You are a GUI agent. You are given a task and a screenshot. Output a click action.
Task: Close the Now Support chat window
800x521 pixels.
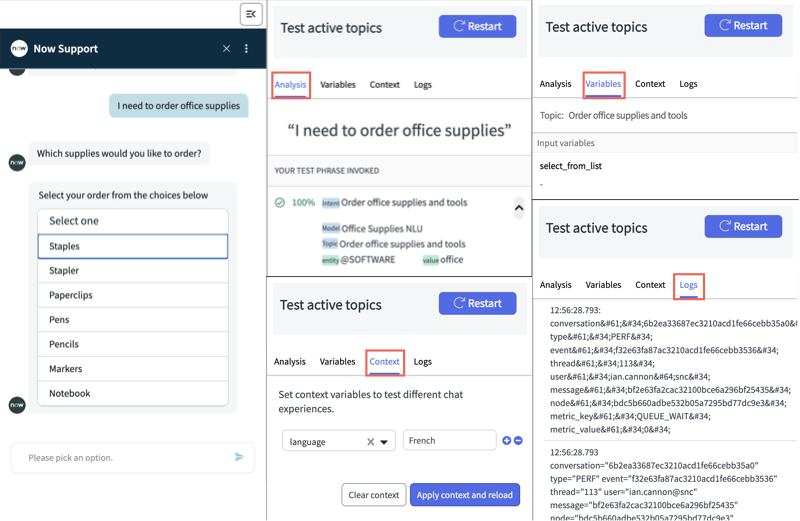pos(227,48)
